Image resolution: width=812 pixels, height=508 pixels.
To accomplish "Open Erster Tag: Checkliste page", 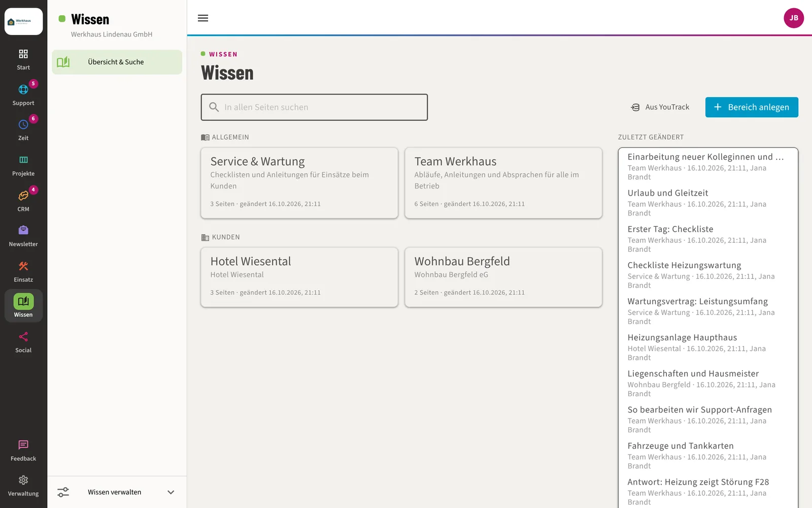I will (x=708, y=239).
